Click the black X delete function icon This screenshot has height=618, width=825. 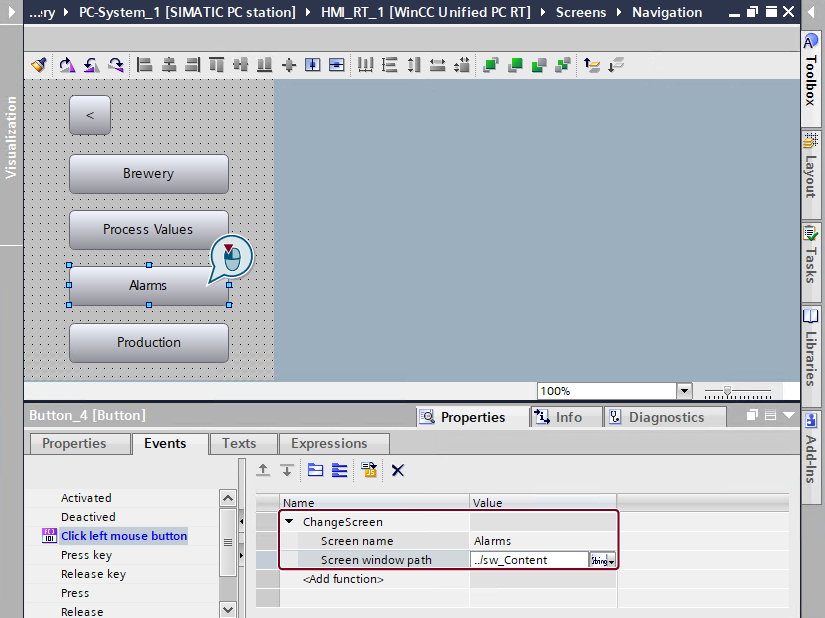click(397, 470)
